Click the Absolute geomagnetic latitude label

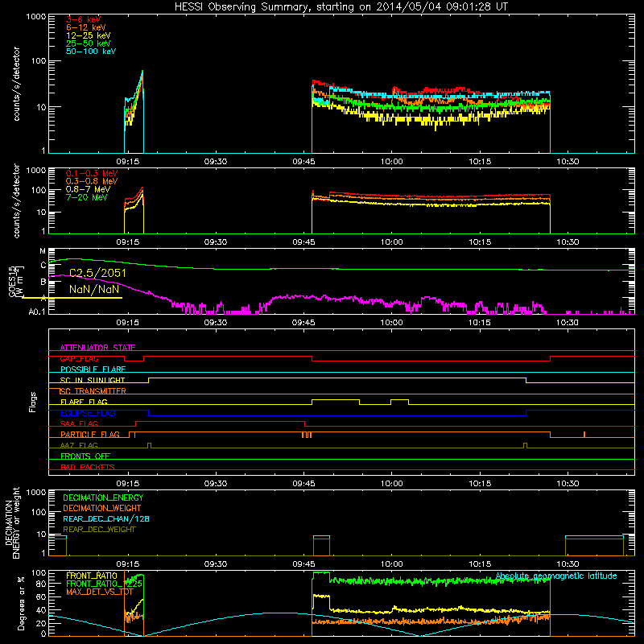[x=556, y=576]
